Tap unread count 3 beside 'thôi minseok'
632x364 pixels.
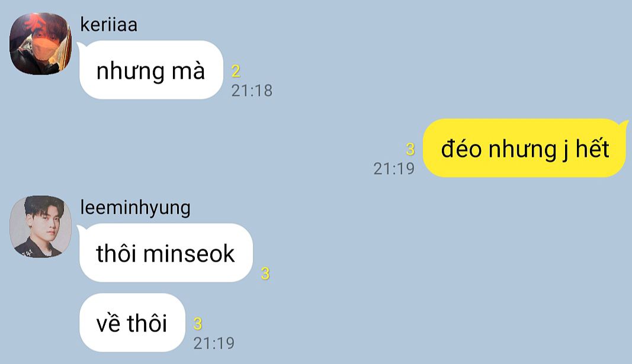coord(265,273)
